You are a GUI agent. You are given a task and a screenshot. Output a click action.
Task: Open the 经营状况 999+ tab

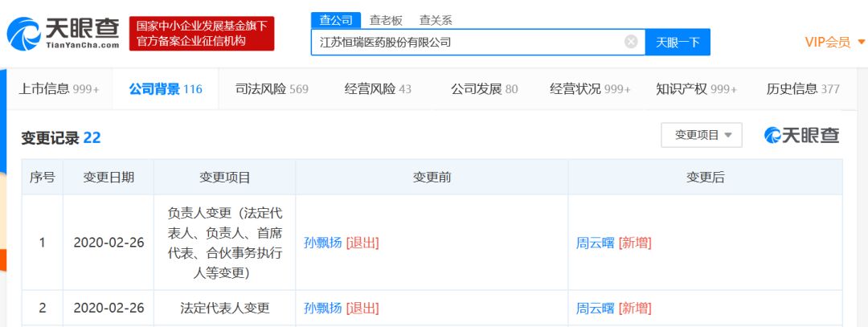coord(590,88)
